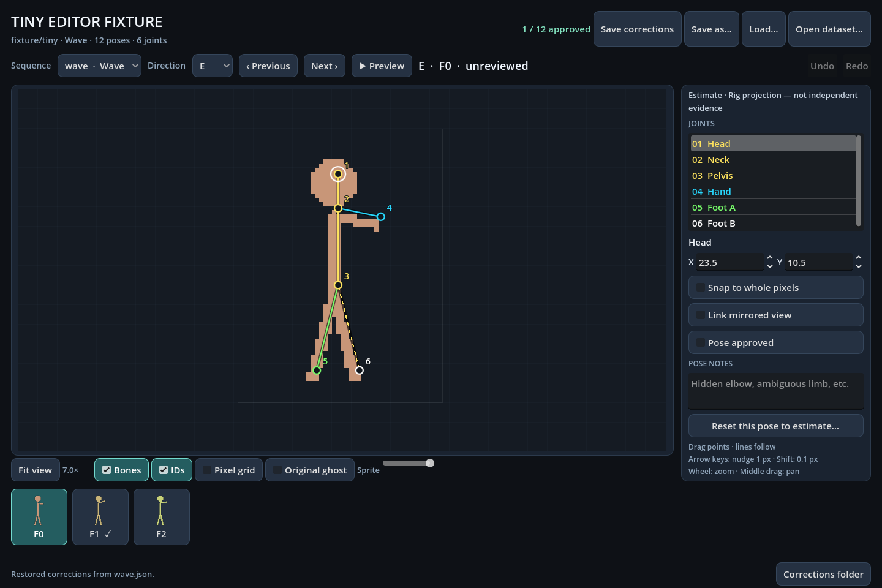Select Foot B in the joints list
This screenshot has width=882, height=588.
point(773,223)
